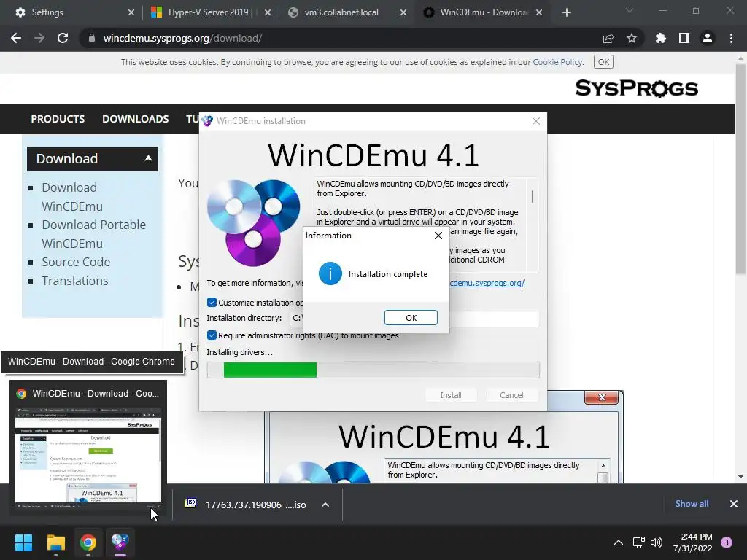This screenshot has width=747, height=560.
Task: Click the installer progress bar
Action: [373, 370]
